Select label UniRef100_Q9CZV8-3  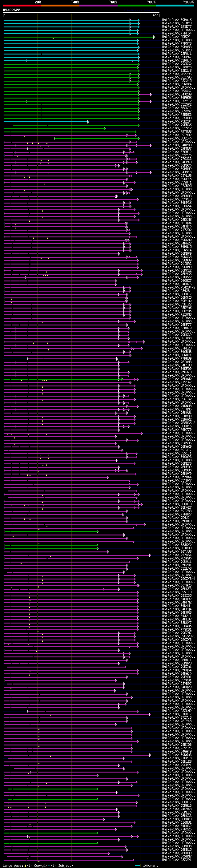(x=179, y=636)
